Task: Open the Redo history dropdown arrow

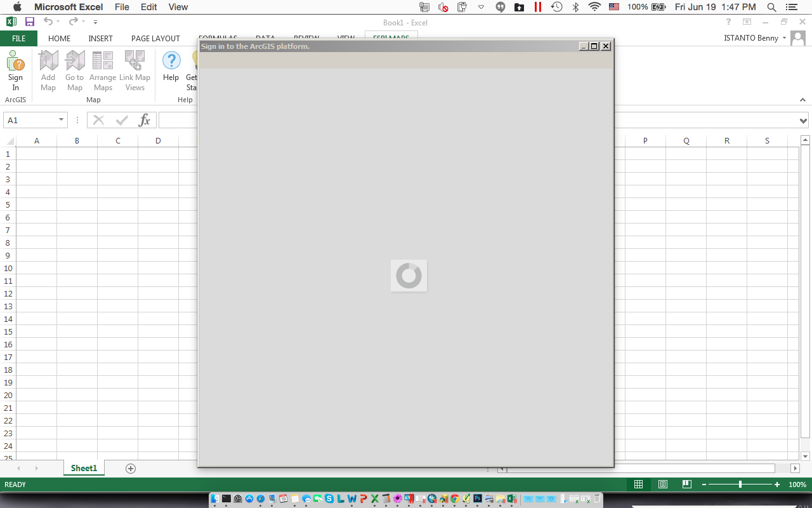Action: pyautogui.click(x=83, y=22)
